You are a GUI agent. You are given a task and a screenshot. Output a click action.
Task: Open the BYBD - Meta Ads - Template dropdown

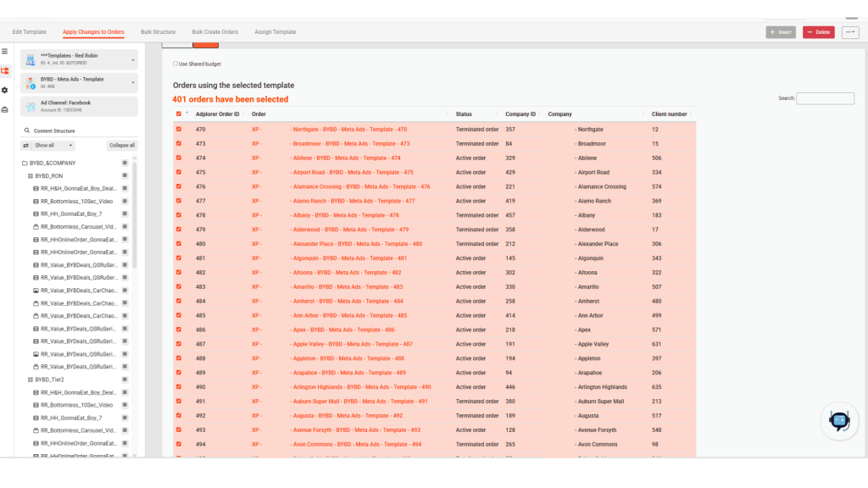point(133,82)
